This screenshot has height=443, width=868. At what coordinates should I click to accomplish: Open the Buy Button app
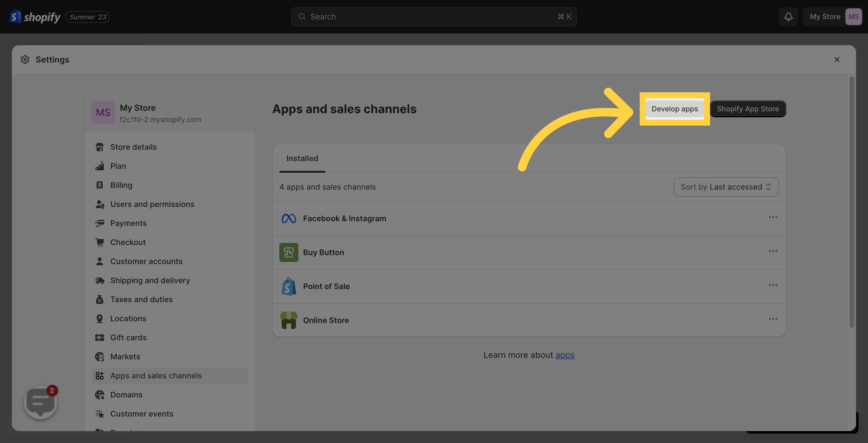coord(529,252)
